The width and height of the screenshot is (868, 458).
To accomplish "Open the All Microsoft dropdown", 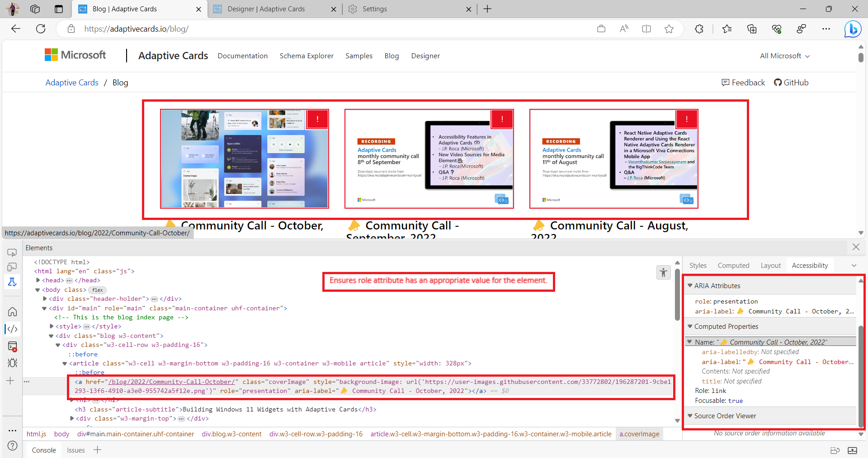I will pos(783,56).
